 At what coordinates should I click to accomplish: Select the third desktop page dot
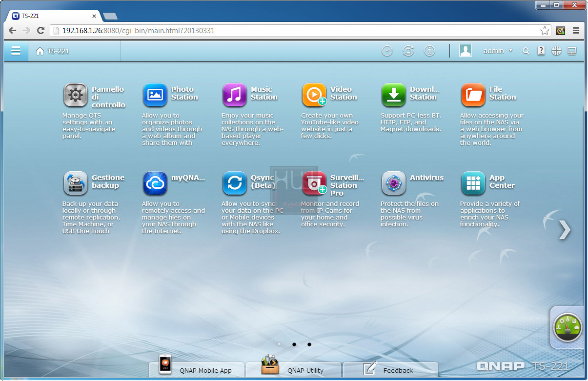(x=309, y=344)
